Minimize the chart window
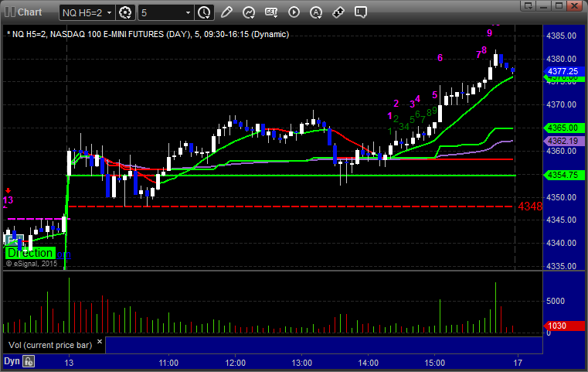Screen dimensions: 588x372 (544, 5)
